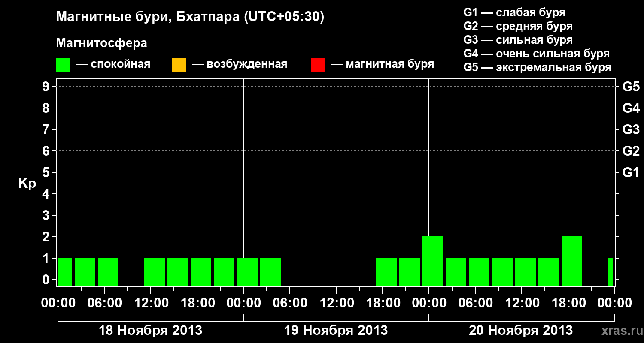Click the G1 scale label on right axis
Viewport: 644px width, 343px height.
[631, 172]
